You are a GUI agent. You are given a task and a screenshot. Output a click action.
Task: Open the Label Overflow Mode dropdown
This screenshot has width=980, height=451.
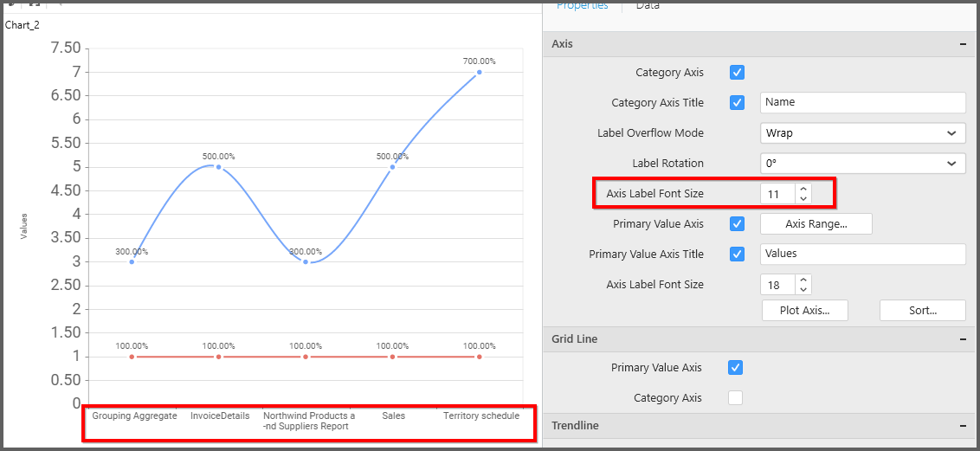click(x=862, y=133)
